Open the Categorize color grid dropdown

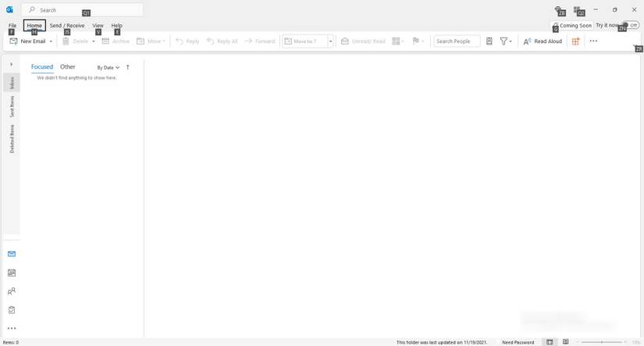pyautogui.click(x=397, y=41)
